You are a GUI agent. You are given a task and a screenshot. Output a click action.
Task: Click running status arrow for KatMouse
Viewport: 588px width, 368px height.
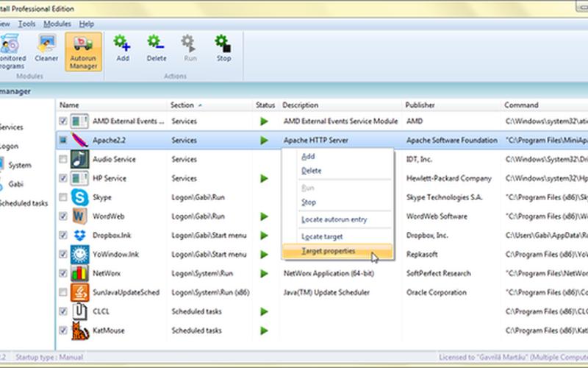pyautogui.click(x=265, y=330)
